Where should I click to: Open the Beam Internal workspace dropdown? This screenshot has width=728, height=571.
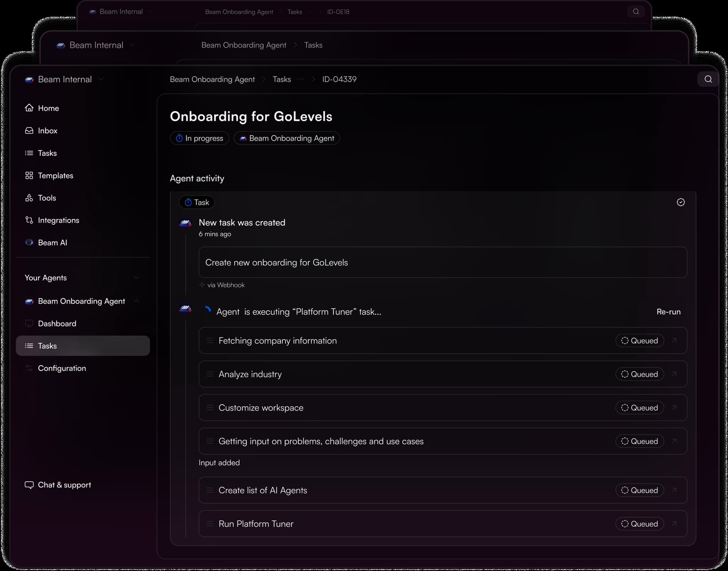point(101,79)
